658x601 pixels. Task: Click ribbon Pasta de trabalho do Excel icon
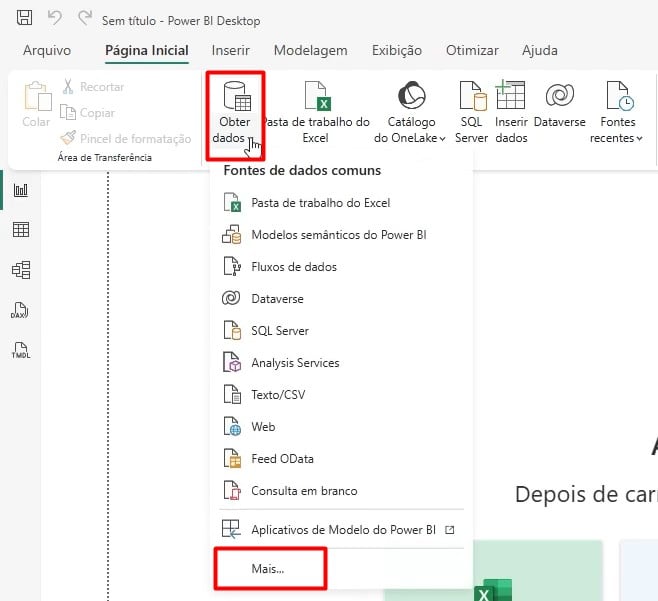[318, 96]
